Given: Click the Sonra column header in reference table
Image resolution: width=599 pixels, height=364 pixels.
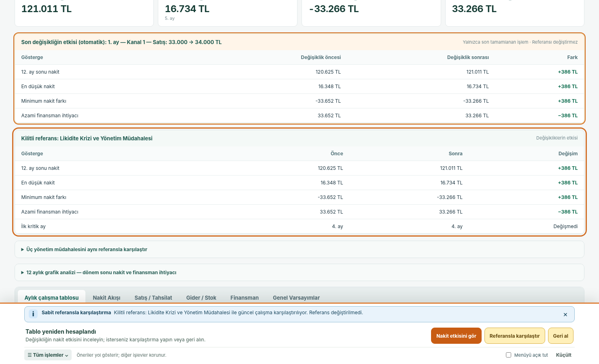Looking at the screenshot, I should (x=455, y=154).
